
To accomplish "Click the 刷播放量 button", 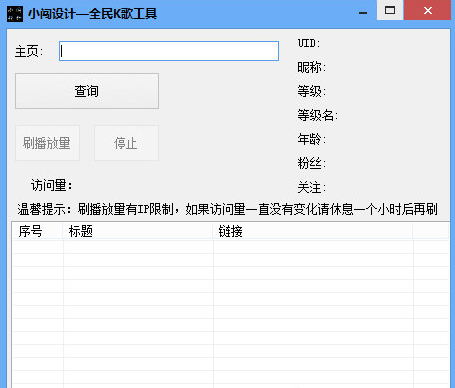I will coord(47,143).
